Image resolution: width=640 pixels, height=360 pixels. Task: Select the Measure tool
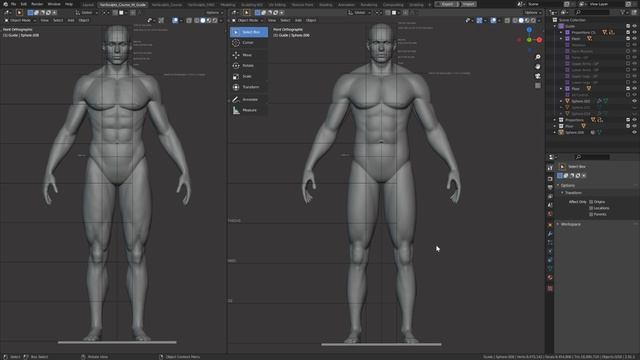(249, 110)
